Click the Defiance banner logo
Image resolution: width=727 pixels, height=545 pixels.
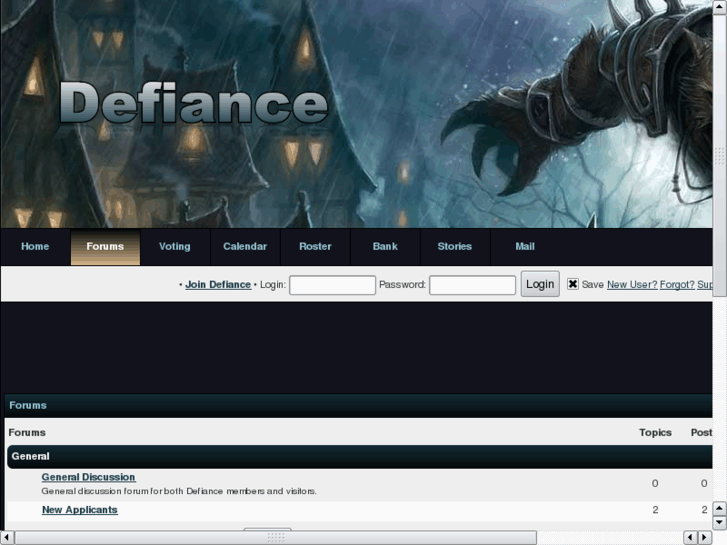[194, 103]
